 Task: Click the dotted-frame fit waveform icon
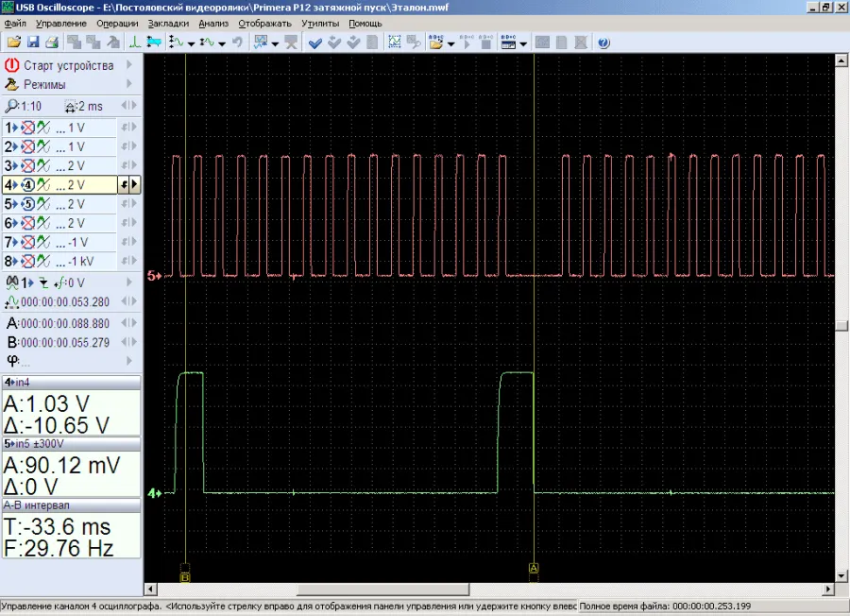click(395, 43)
